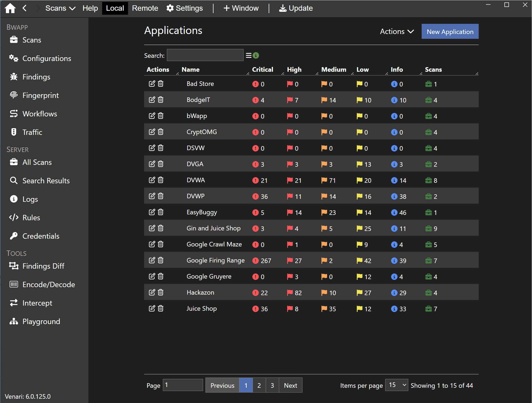Viewport: 532px width, 403px height.
Task: Open the Playground tool in sidebar
Action: click(x=41, y=321)
